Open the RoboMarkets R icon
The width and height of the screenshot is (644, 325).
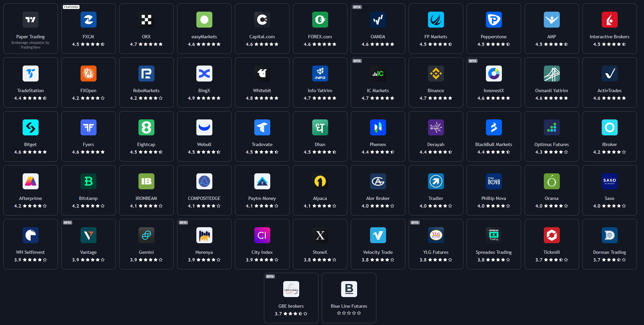pyautogui.click(x=146, y=74)
